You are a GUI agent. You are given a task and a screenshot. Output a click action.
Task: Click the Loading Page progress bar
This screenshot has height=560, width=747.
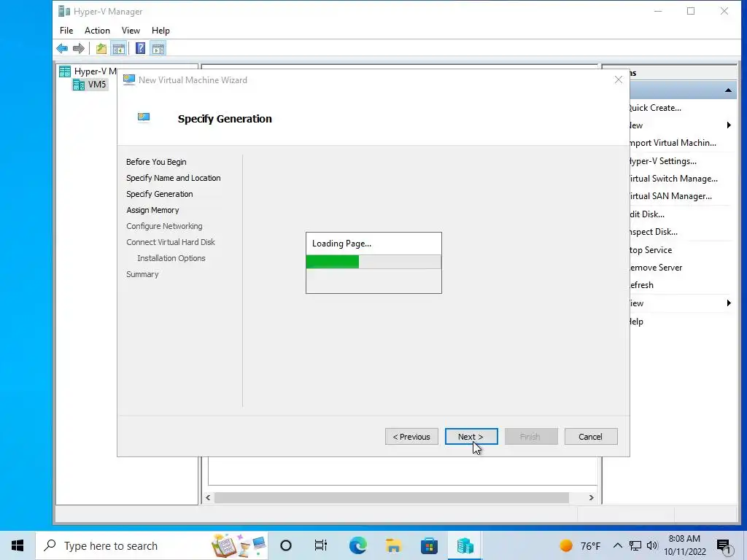click(373, 262)
